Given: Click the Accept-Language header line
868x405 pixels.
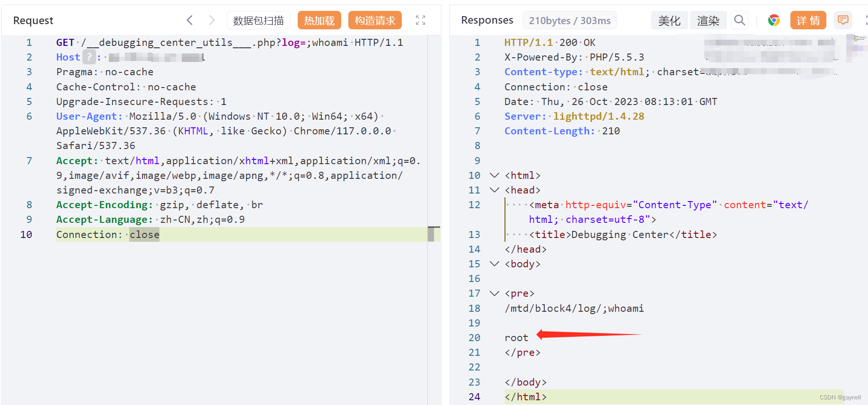Looking at the screenshot, I should click(151, 220).
